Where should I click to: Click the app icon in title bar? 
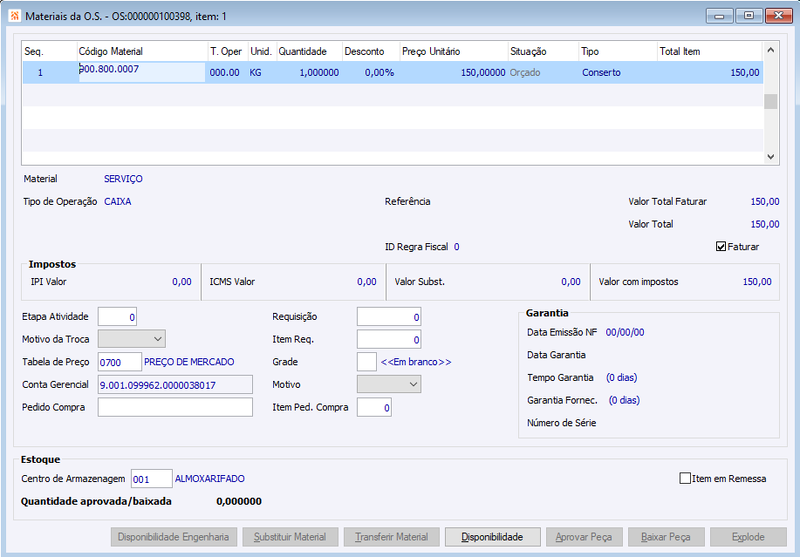click(x=14, y=16)
